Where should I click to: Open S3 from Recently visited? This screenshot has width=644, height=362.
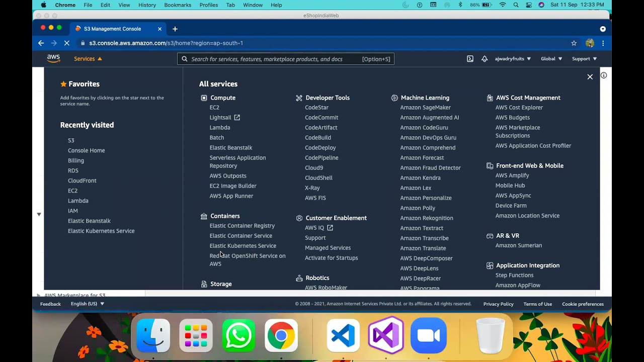click(x=71, y=141)
